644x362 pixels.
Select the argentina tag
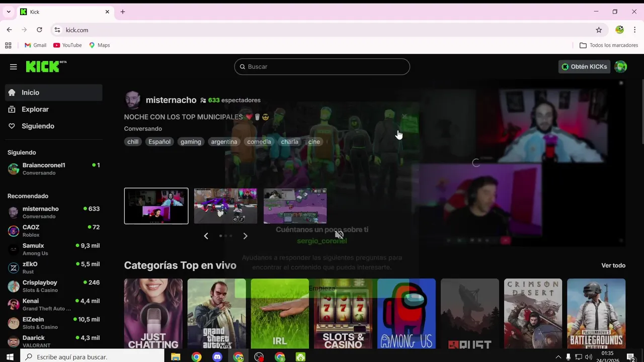(x=224, y=142)
